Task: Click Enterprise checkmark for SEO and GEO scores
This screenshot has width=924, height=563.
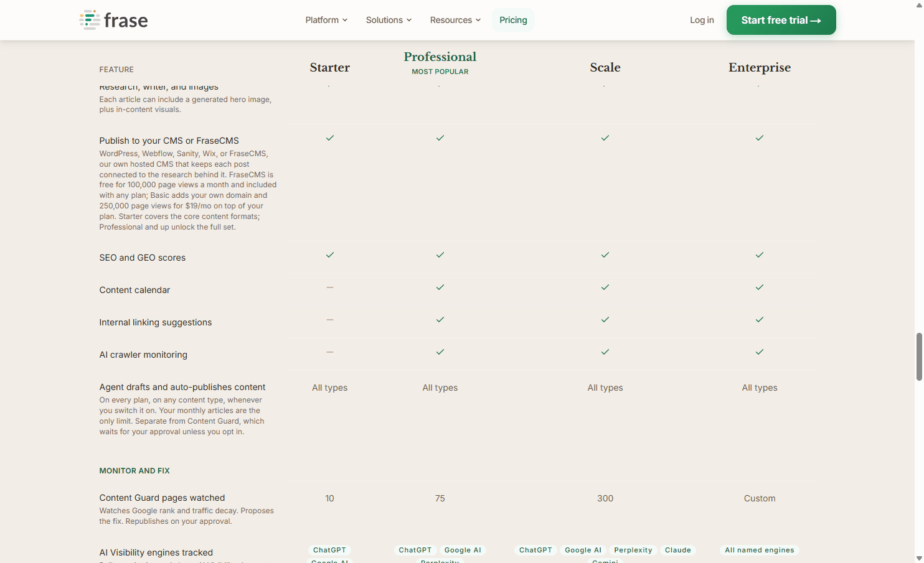Action: [x=760, y=255]
